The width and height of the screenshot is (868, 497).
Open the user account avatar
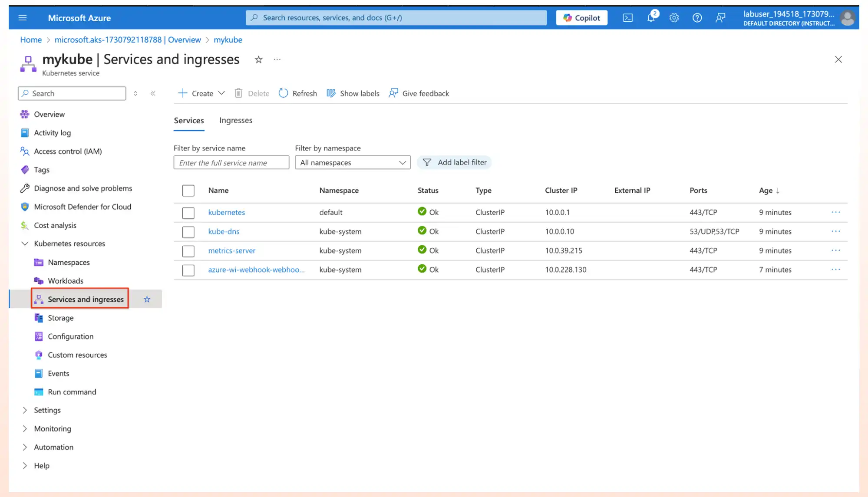pyautogui.click(x=847, y=18)
